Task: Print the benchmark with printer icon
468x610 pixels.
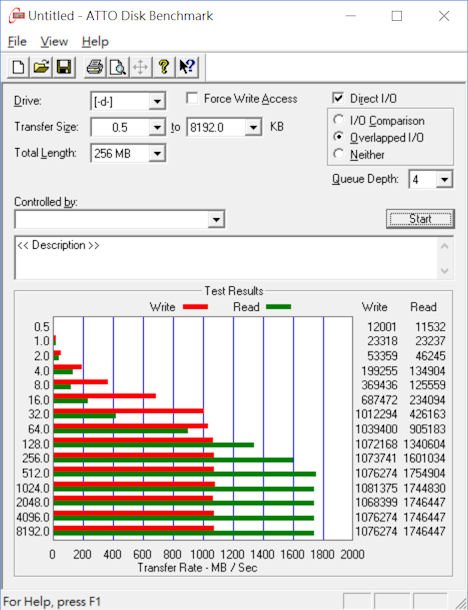Action: (x=95, y=67)
